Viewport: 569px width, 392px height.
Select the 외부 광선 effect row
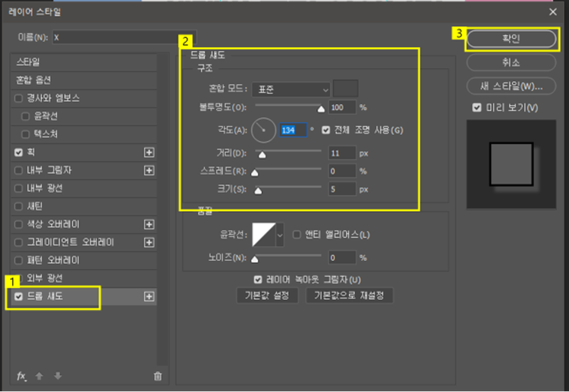point(83,278)
